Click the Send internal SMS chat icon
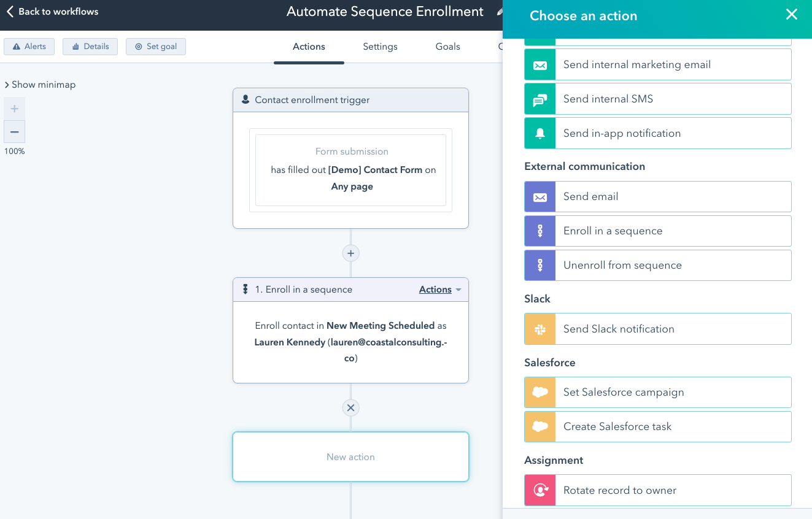 click(x=540, y=99)
